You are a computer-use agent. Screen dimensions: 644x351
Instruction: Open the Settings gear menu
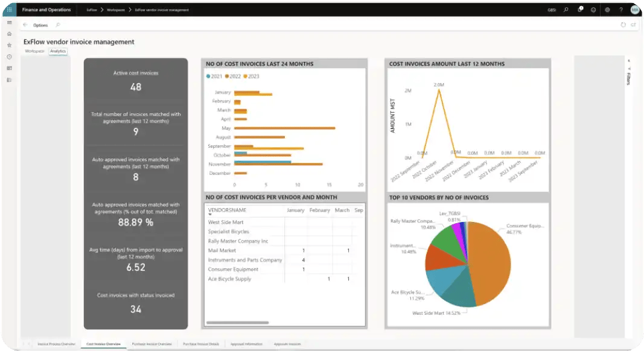608,10
